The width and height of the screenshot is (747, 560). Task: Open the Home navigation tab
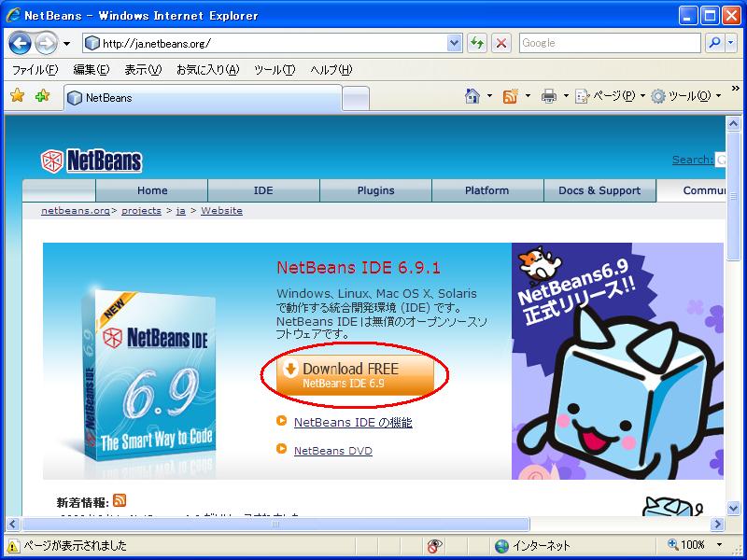click(152, 190)
